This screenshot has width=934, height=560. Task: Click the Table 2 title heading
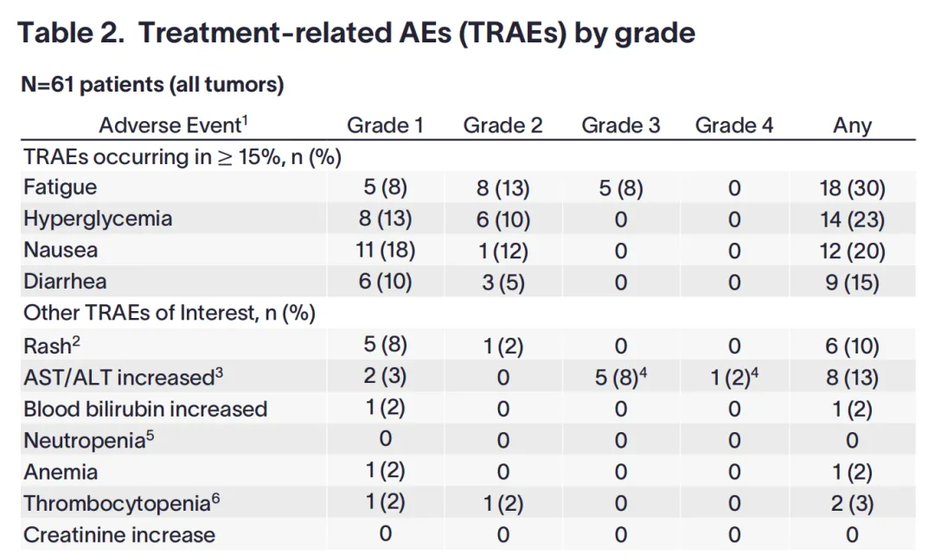coord(356,33)
